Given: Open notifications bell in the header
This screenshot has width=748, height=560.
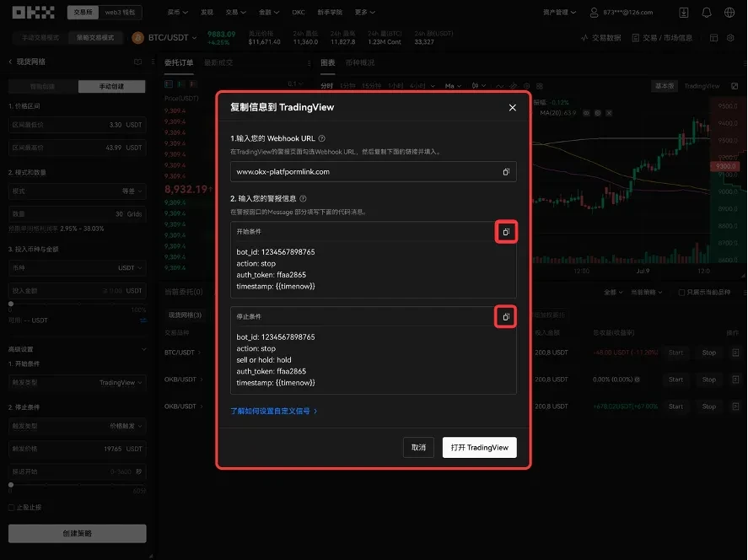Looking at the screenshot, I should tap(707, 13).
